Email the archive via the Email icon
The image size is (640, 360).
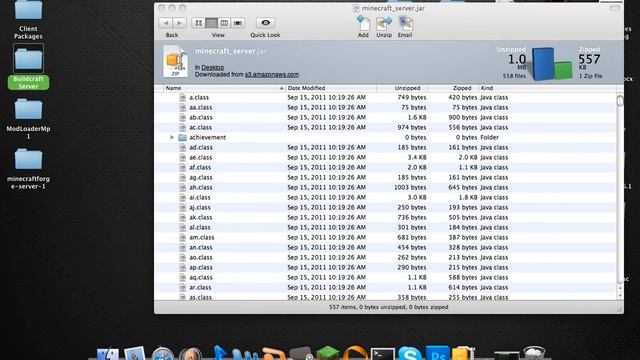pyautogui.click(x=405, y=23)
